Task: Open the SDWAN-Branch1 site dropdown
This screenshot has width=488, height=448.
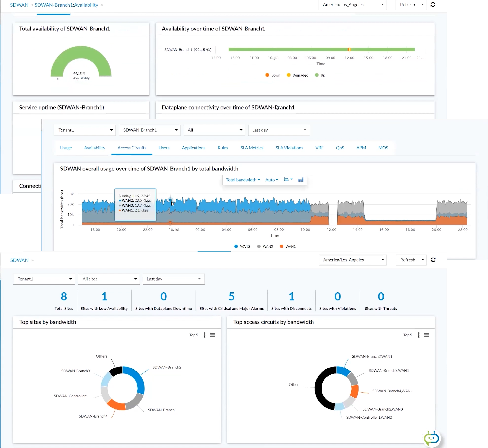Action: point(149,130)
